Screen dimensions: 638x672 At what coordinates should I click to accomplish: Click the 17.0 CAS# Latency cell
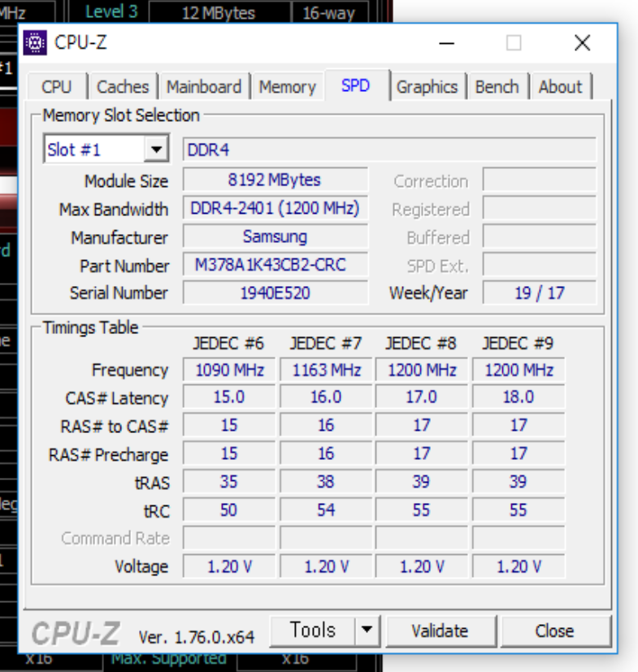point(422,397)
